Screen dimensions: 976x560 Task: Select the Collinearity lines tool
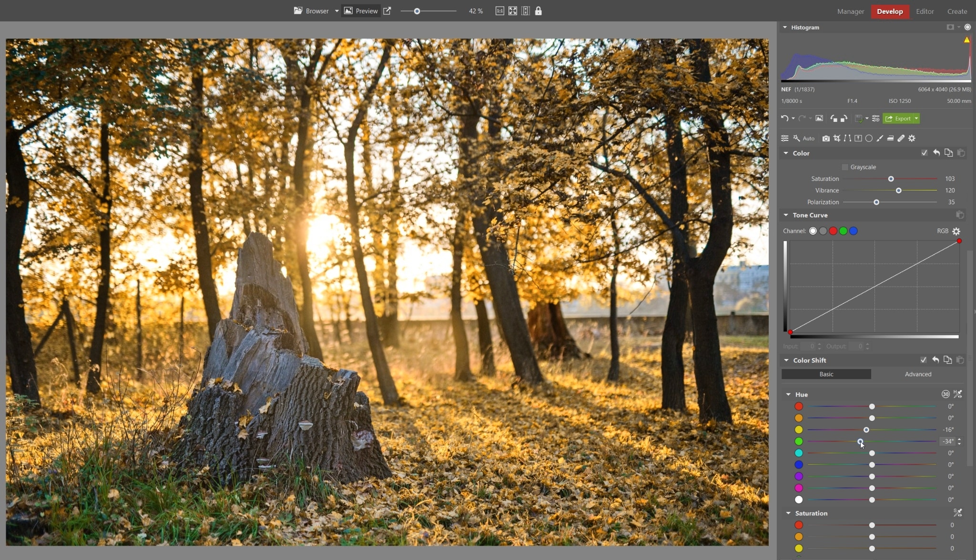(x=847, y=138)
